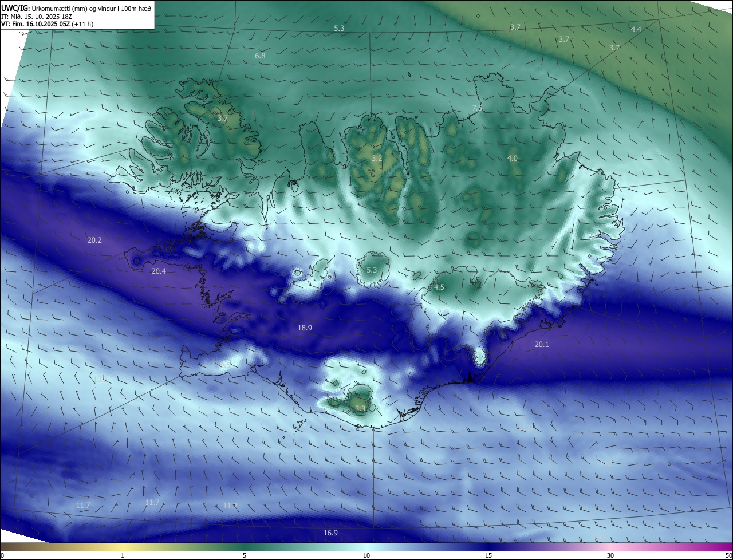Viewport: 733px width, 560px height.
Task: Click the valid time 'VT: Fim. 16.10.2025 05Z (+11 h)'
Action: [x=47, y=24]
